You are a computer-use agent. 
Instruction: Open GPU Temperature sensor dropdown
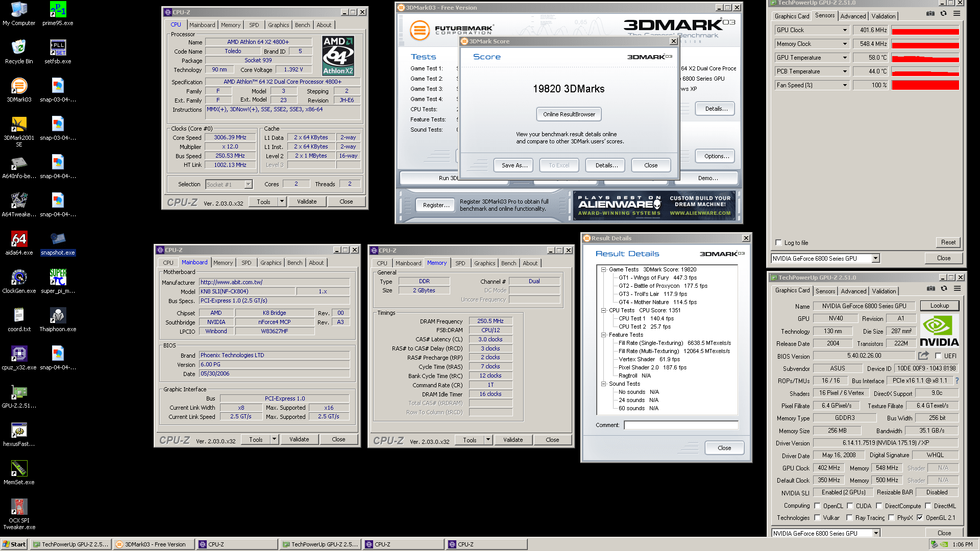click(x=845, y=58)
